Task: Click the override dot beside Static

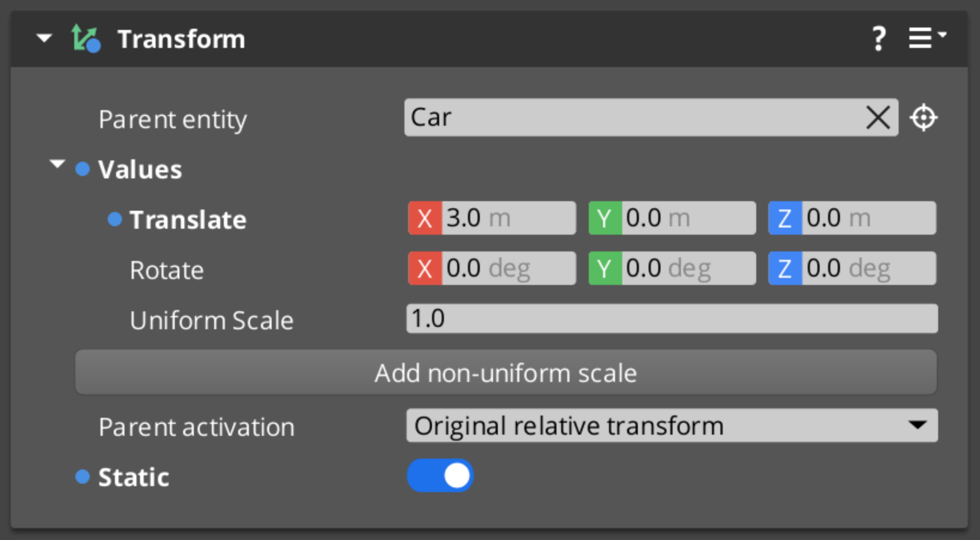Action: (82, 477)
